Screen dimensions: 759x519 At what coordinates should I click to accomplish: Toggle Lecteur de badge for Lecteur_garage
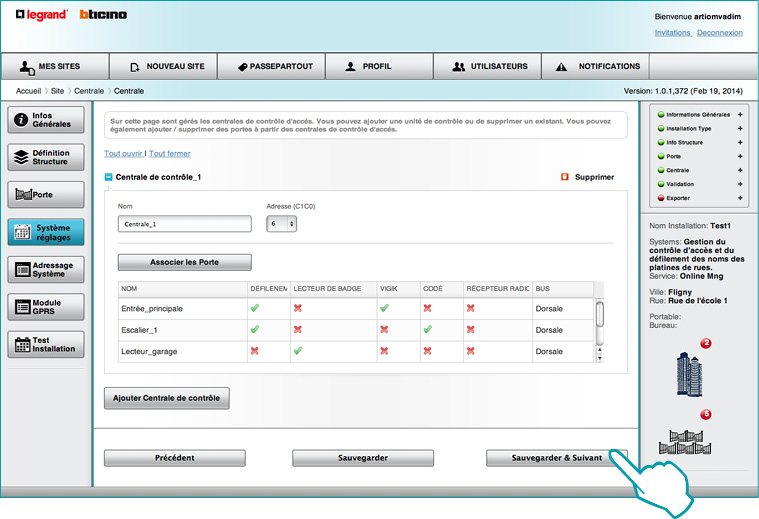(297, 351)
